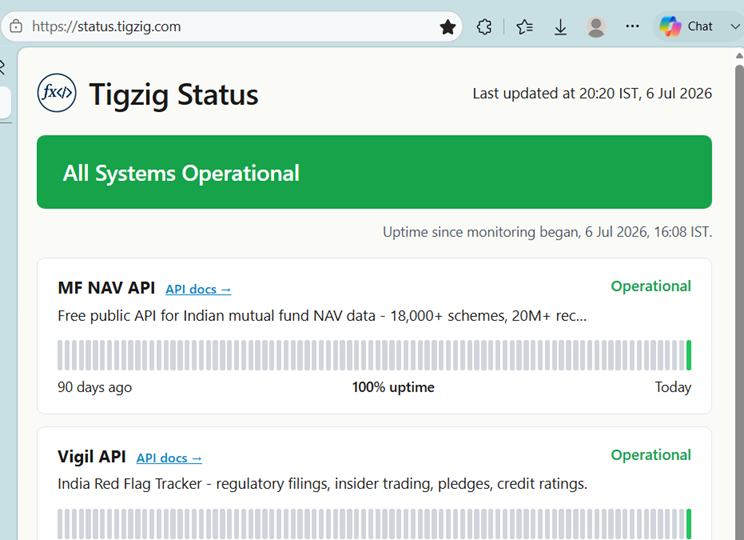Image resolution: width=744 pixels, height=540 pixels.
Task: Click green Today bar for MF NAV API
Action: tap(688, 355)
